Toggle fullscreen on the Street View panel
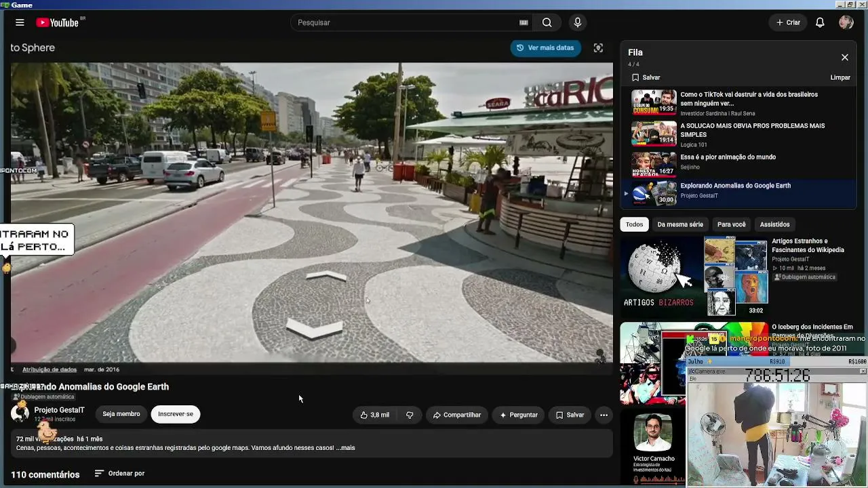Screen dimensions: 868x488 pyautogui.click(x=598, y=47)
